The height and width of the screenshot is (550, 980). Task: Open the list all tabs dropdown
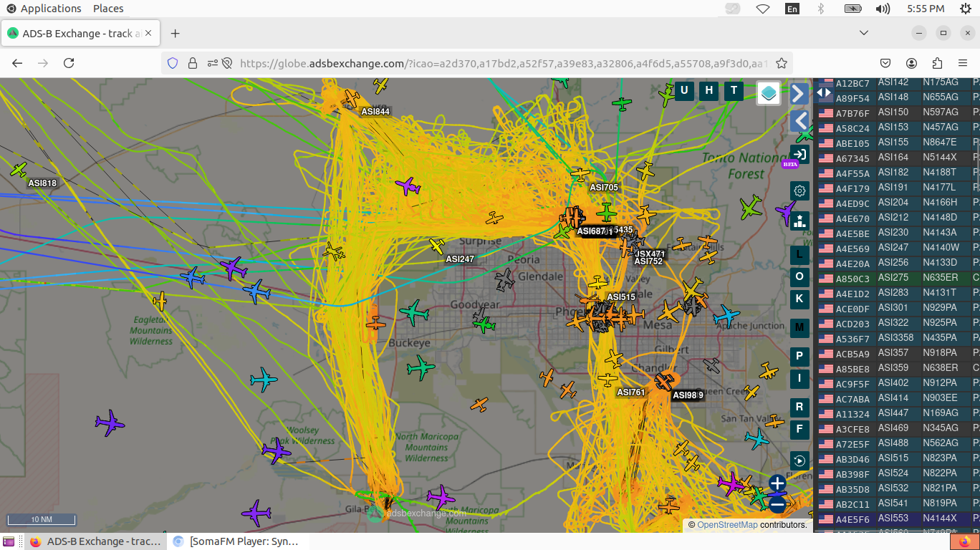point(864,33)
